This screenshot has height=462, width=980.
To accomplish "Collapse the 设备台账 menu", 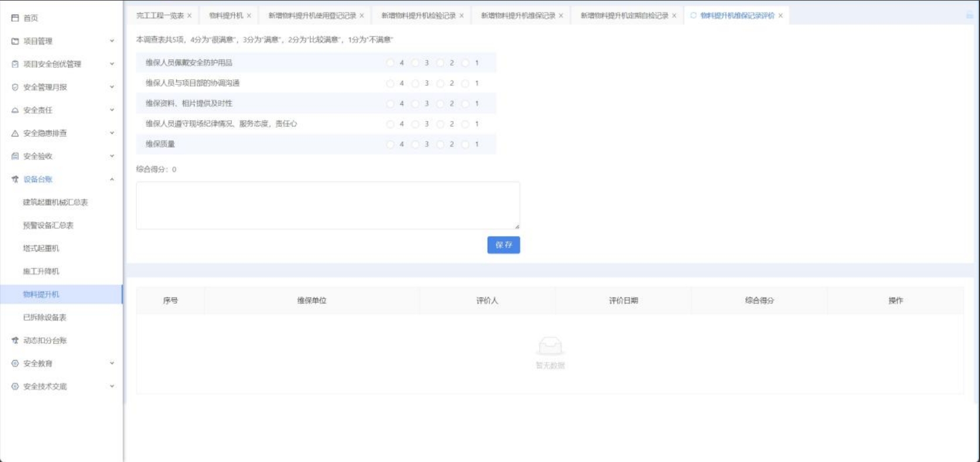I will pos(112,179).
